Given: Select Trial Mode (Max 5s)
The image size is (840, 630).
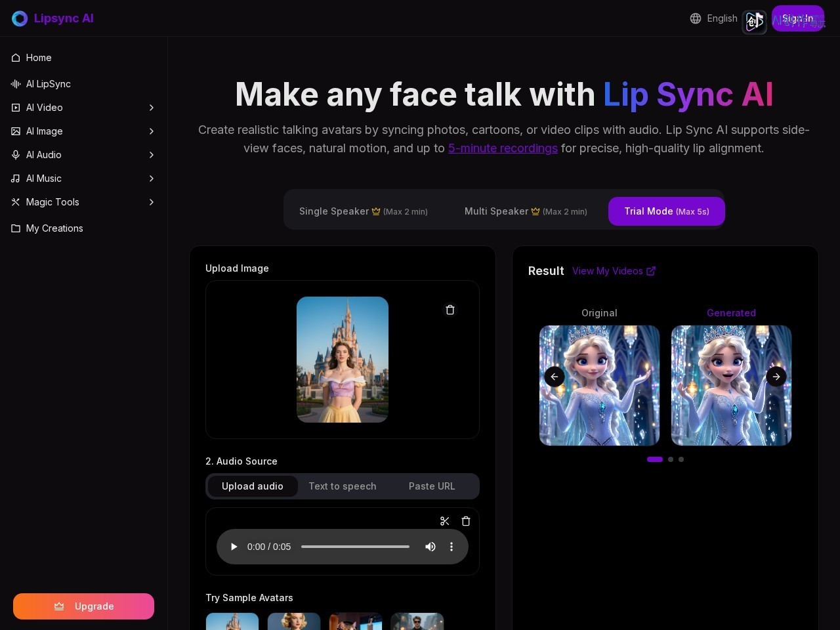Looking at the screenshot, I should [667, 211].
